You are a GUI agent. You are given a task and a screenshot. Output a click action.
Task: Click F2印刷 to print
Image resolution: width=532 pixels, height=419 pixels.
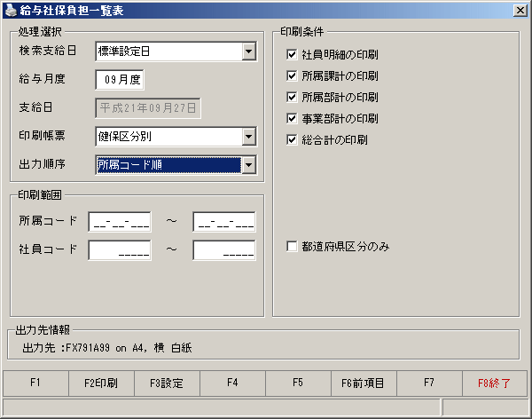[101, 383]
